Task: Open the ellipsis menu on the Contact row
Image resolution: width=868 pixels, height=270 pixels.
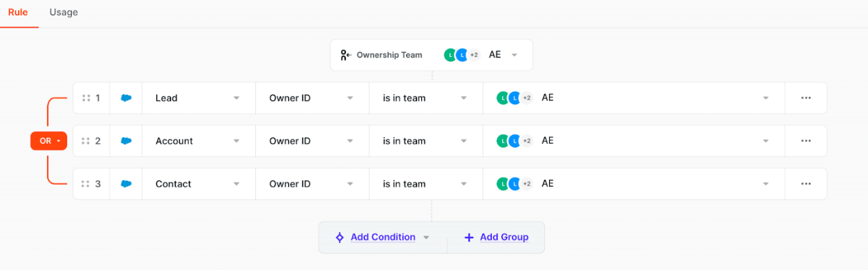Action: click(806, 184)
